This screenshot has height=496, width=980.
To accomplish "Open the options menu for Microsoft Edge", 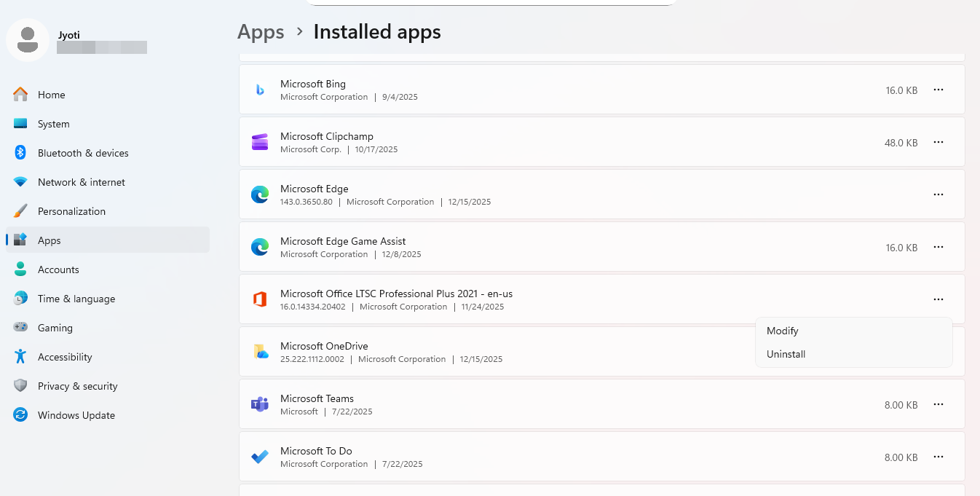I will [938, 194].
